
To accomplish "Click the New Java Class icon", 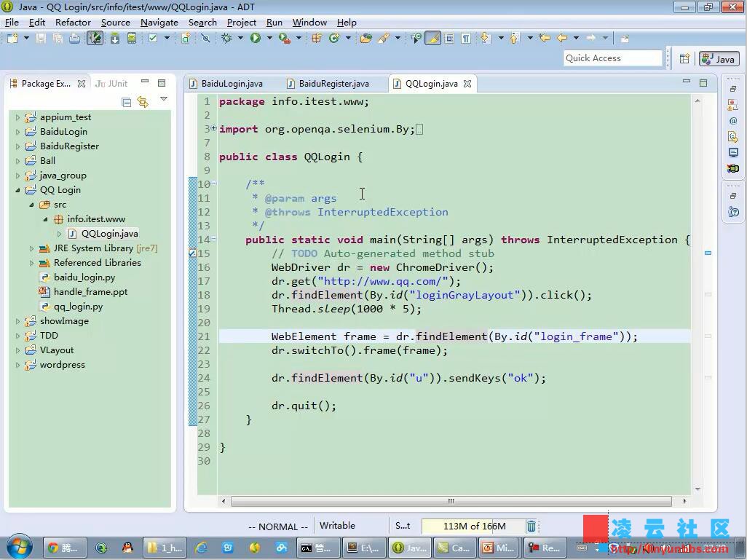I will tap(334, 38).
